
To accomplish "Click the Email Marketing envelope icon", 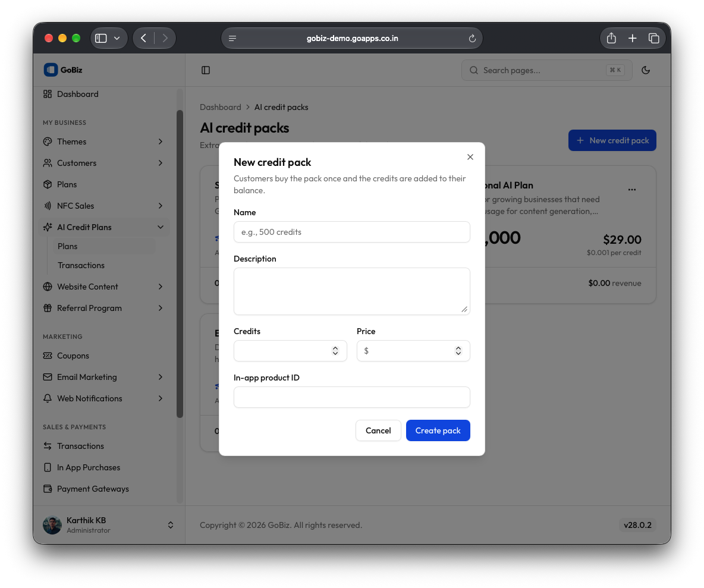I will coord(47,377).
